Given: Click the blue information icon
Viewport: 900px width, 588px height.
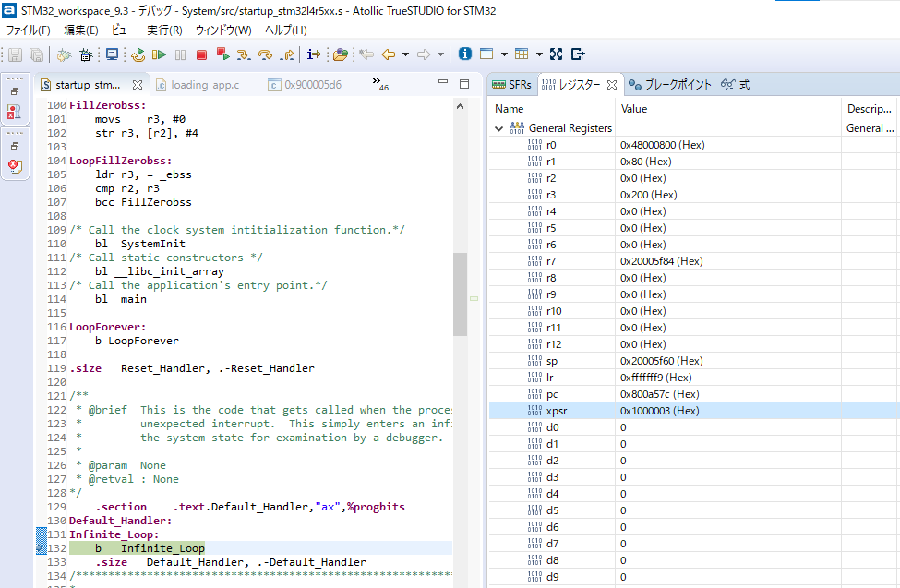Looking at the screenshot, I should pyautogui.click(x=465, y=54).
